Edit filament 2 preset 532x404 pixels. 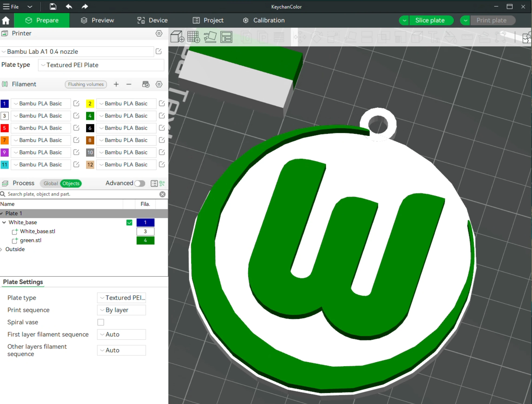tap(162, 103)
